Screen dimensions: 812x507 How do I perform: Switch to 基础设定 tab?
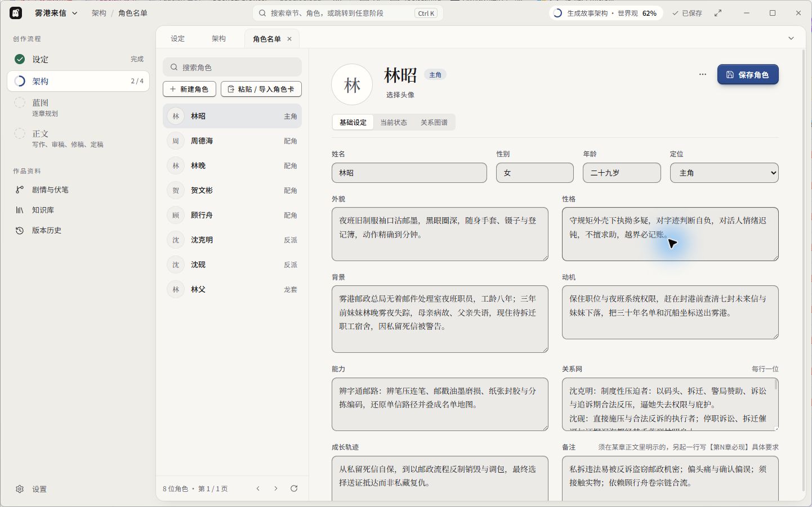pyautogui.click(x=353, y=122)
